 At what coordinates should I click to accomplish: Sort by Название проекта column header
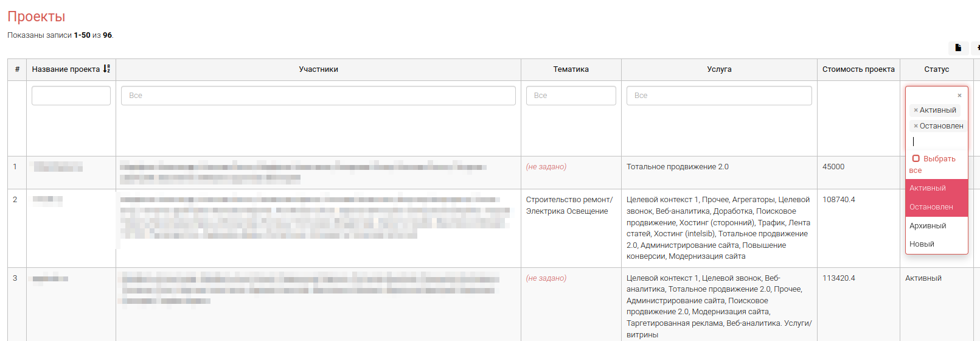66,69
